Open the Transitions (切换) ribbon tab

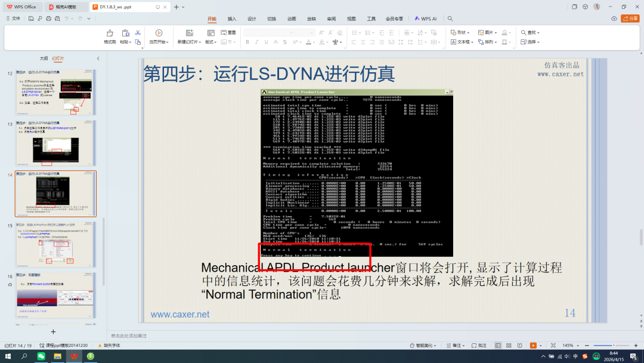pos(271,19)
